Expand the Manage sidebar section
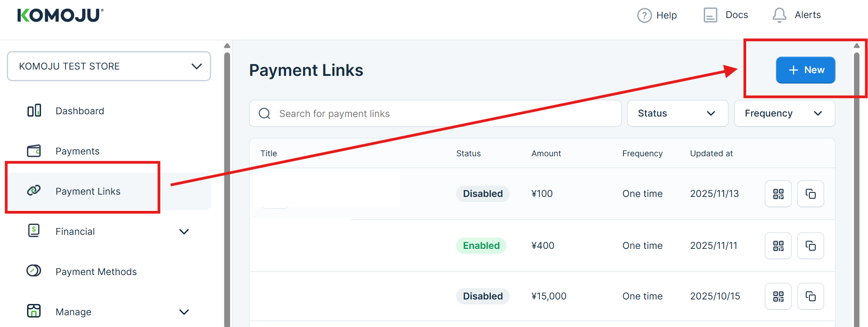This screenshot has width=868, height=327. click(x=184, y=312)
